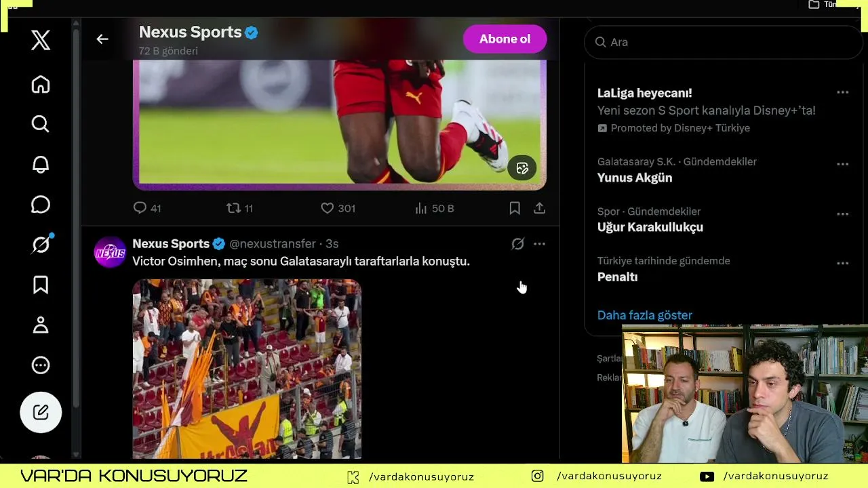Open options for the LaLiga heyecanı promotion
This screenshot has height=488, width=868.
[842, 93]
